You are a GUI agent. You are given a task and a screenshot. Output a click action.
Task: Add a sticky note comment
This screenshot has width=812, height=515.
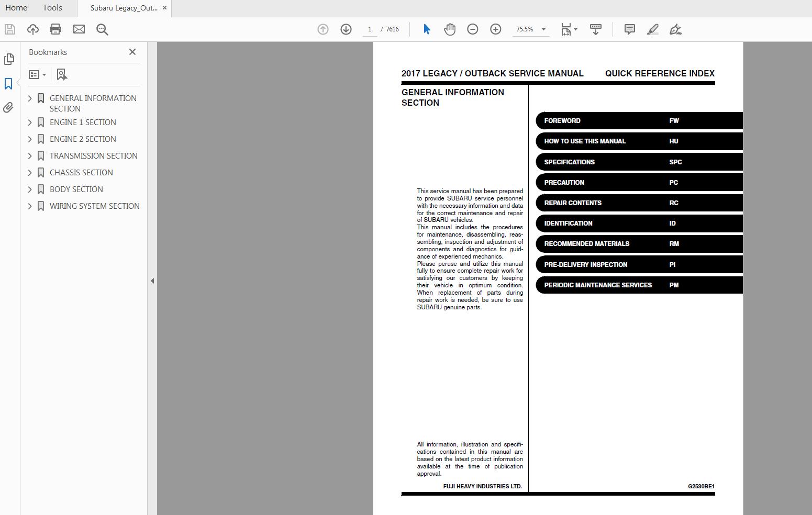coord(630,29)
